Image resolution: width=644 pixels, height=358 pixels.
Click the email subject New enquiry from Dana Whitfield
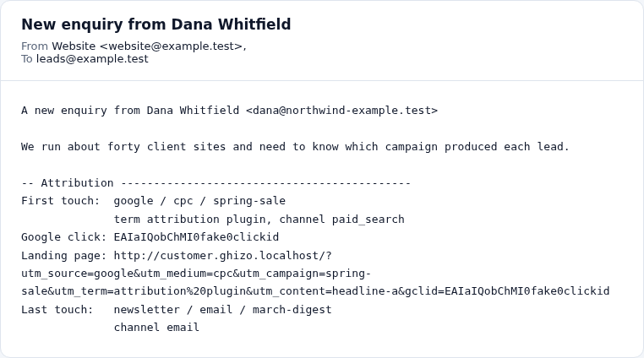pos(156,24)
